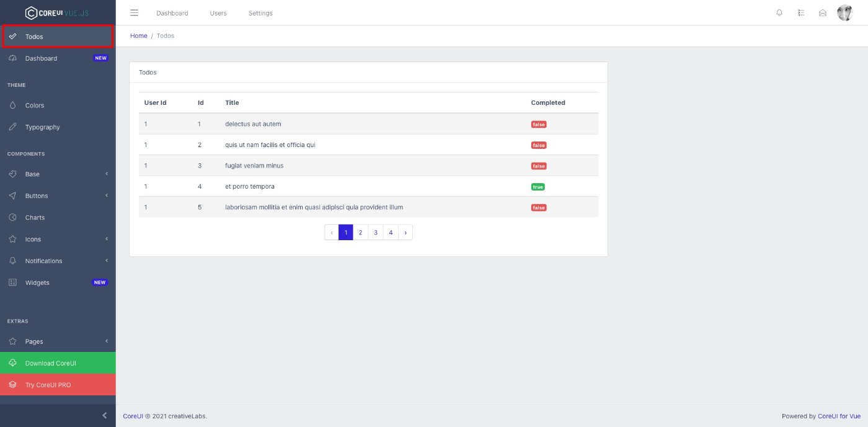The image size is (868, 427).
Task: Expand the Base submenu arrow
Action: 107,174
